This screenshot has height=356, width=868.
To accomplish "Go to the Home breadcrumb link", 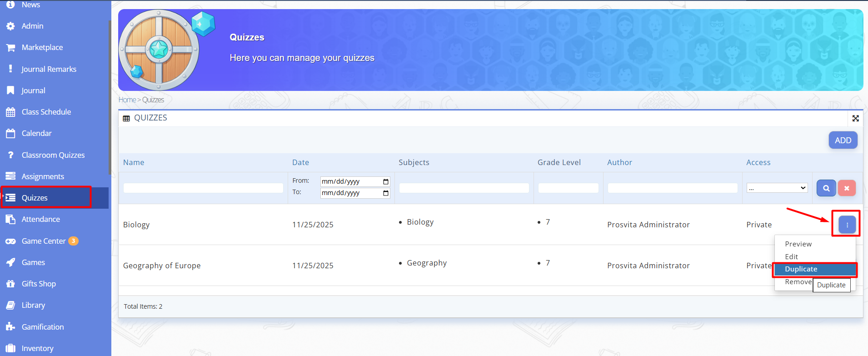I will coord(127,100).
